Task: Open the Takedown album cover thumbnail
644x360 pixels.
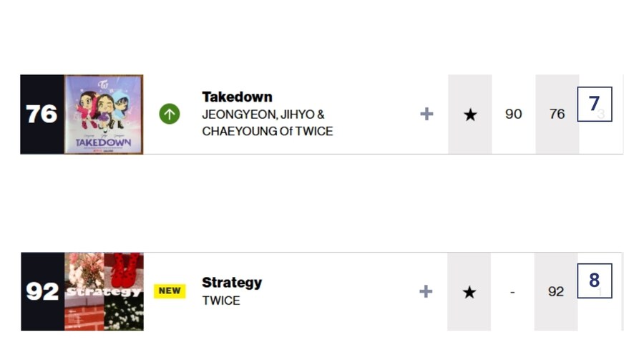Action: 104,115
